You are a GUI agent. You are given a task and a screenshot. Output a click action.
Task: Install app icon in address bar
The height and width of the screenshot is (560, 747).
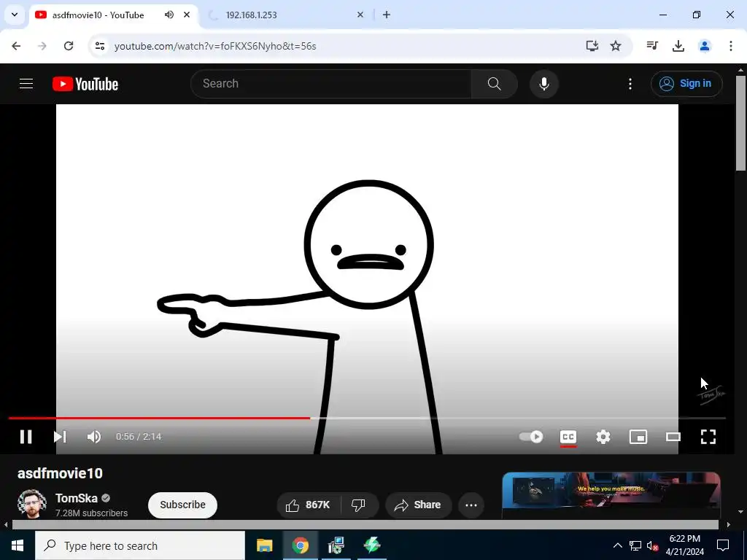[592, 46]
